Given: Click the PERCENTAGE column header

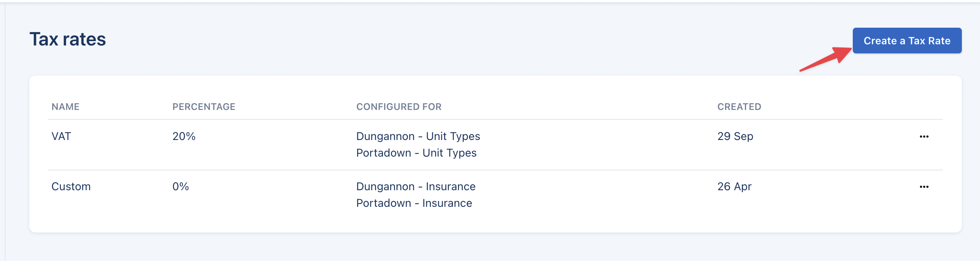Looking at the screenshot, I should click(x=204, y=107).
